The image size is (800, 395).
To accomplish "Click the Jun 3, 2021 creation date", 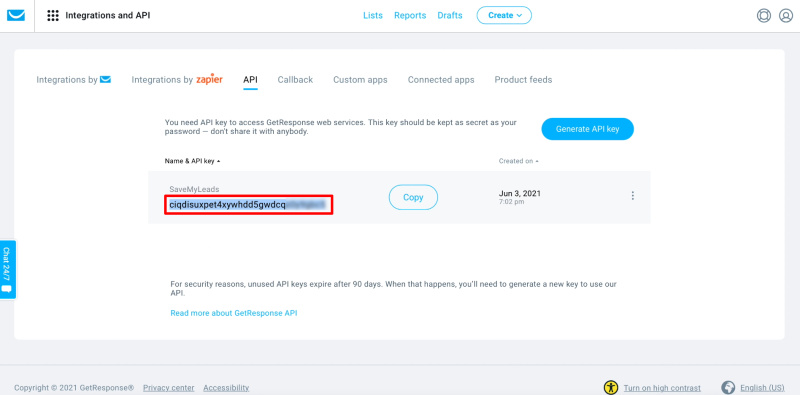I will (x=519, y=193).
